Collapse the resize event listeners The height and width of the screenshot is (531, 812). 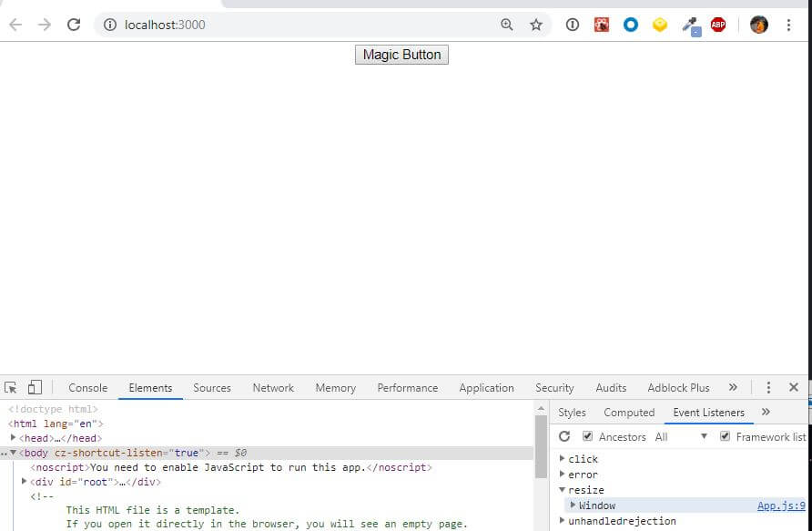[562, 489]
